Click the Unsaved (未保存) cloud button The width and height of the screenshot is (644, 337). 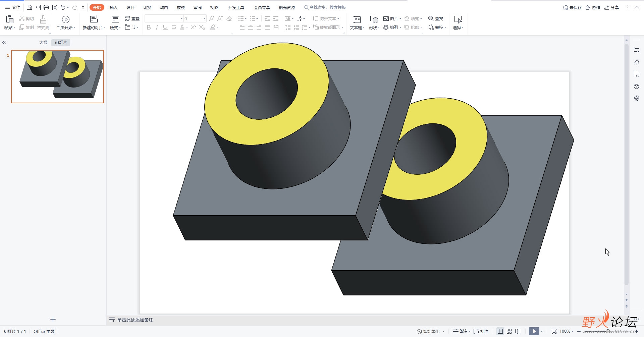pyautogui.click(x=572, y=7)
